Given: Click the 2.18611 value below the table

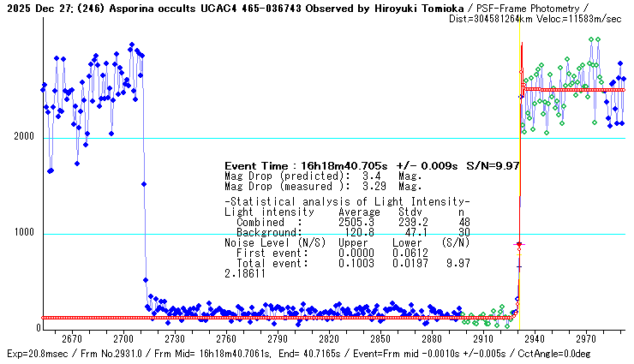Looking at the screenshot, I should pyautogui.click(x=245, y=273).
